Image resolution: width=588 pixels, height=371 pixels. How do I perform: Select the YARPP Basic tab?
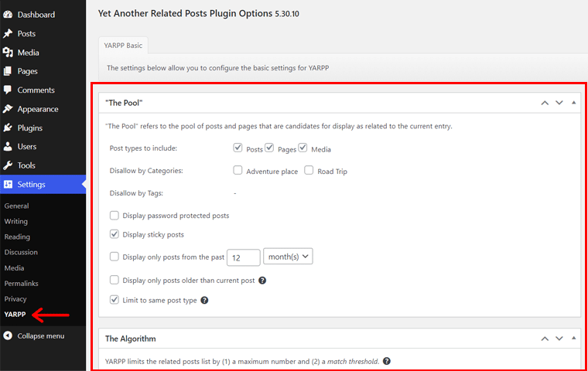pos(124,46)
